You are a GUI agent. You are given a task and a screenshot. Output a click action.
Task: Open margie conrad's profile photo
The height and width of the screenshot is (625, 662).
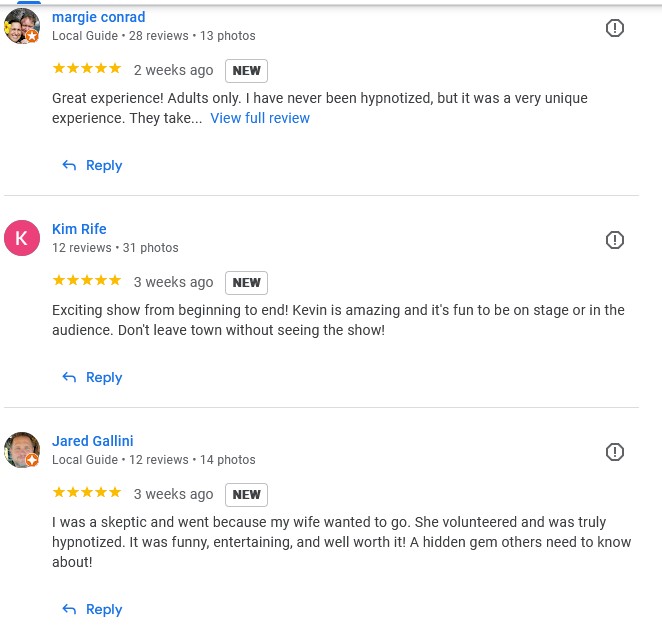tap(22, 27)
